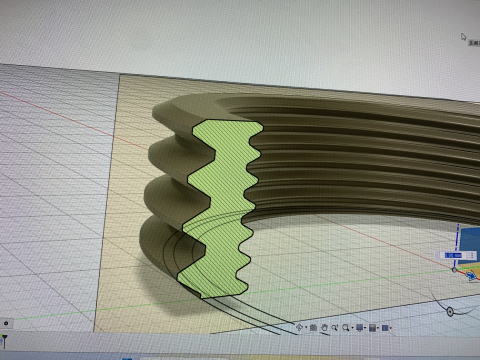Open the Orbit type dropdown arrow

point(306,327)
